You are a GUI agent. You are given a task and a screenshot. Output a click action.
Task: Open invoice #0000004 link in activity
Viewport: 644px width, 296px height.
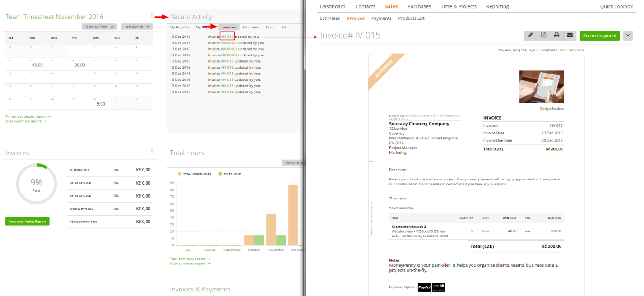(x=229, y=55)
